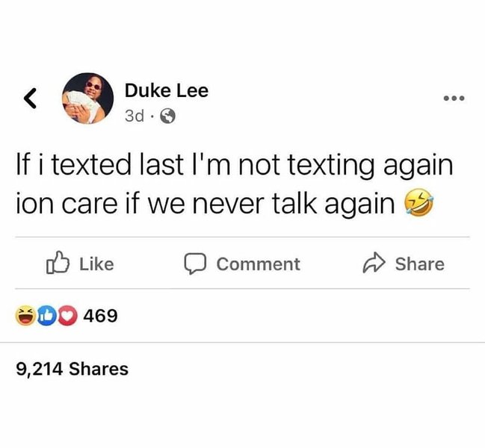Click the curved arrow Share icon

coord(374,263)
